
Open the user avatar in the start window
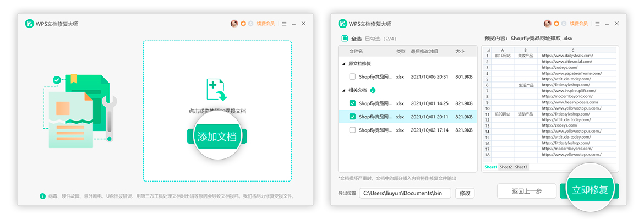[234, 24]
